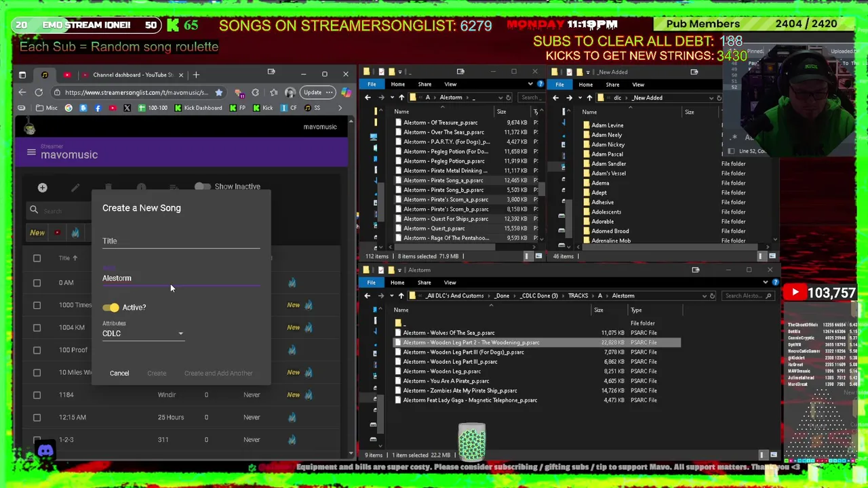Click the favorite star in address bar
868x488 pixels.
pos(218,92)
